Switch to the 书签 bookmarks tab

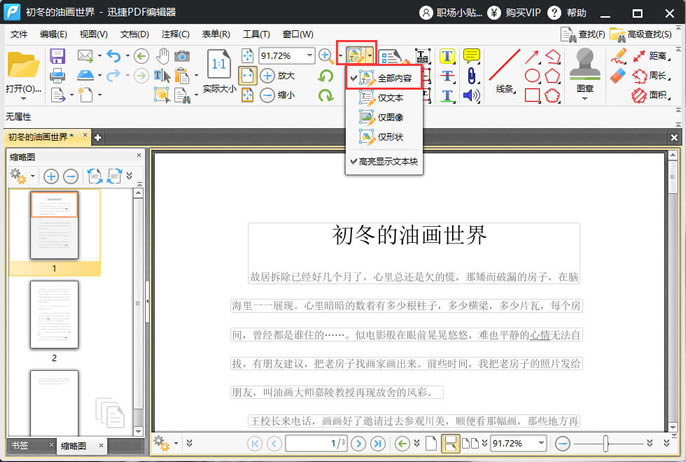tap(20, 445)
